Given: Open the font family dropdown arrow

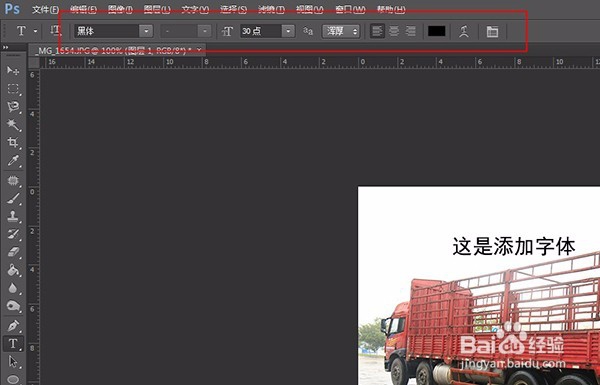Looking at the screenshot, I should coord(146,31).
